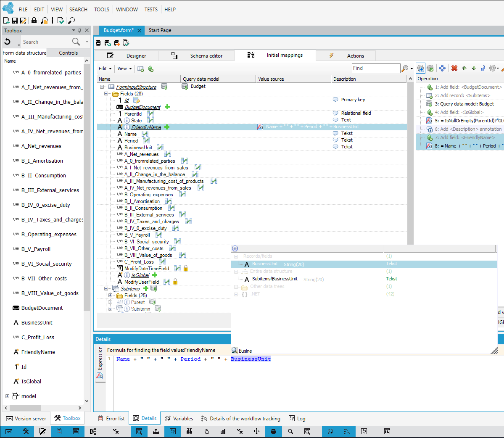504x438 pixels.
Task: Click the database icon in the form toolbar
Action: [98, 43]
